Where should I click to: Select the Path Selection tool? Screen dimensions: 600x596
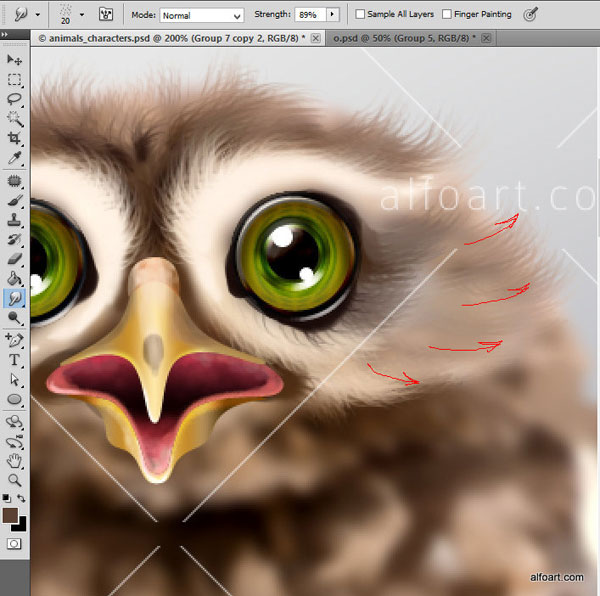(15, 379)
